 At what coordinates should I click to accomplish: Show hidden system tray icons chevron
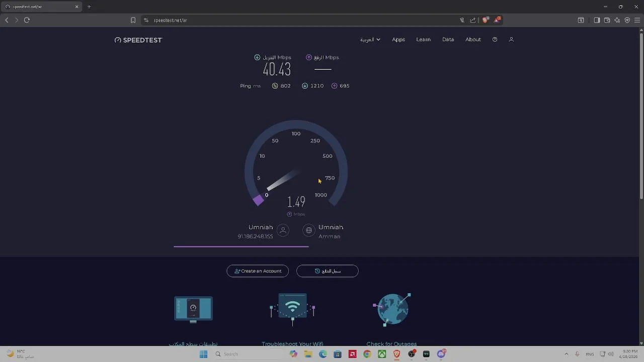[567, 354]
